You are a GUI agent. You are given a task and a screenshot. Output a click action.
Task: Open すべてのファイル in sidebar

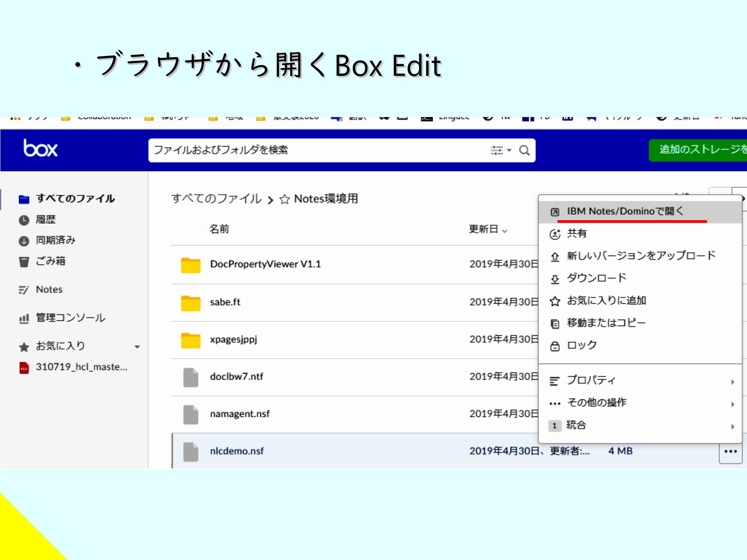pos(67,199)
